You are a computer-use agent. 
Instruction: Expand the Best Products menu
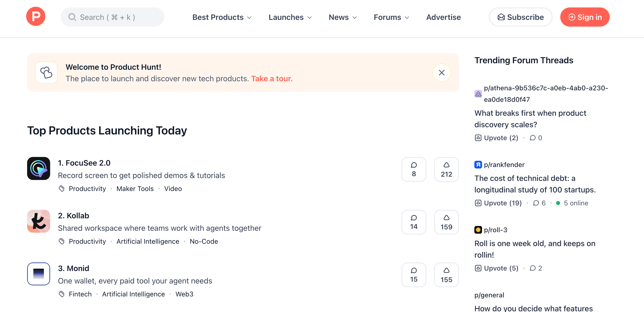pos(222,17)
